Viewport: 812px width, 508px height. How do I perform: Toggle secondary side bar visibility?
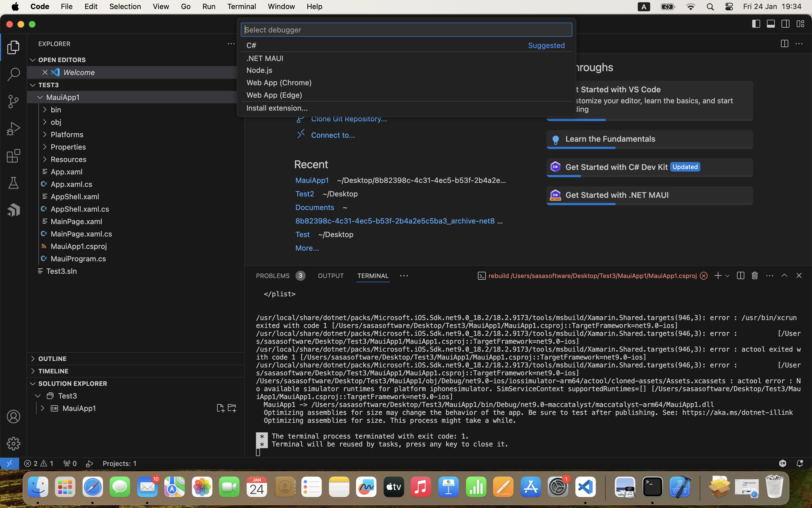785,24
